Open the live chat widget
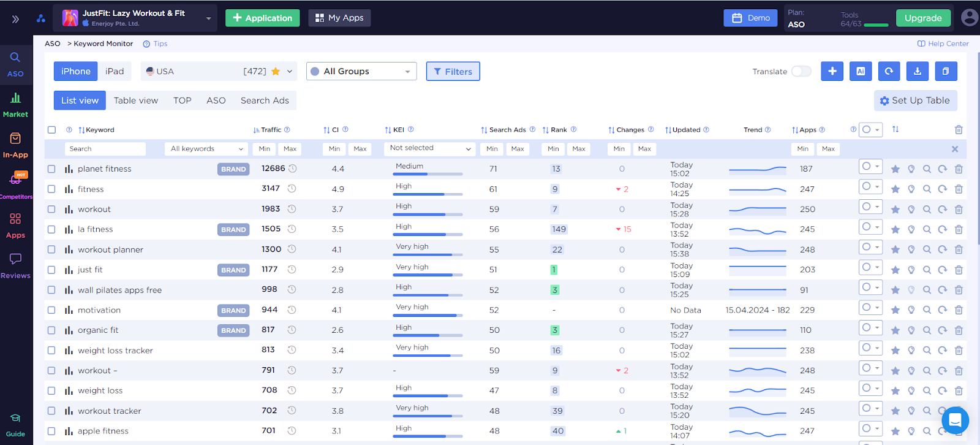 pos(954,420)
